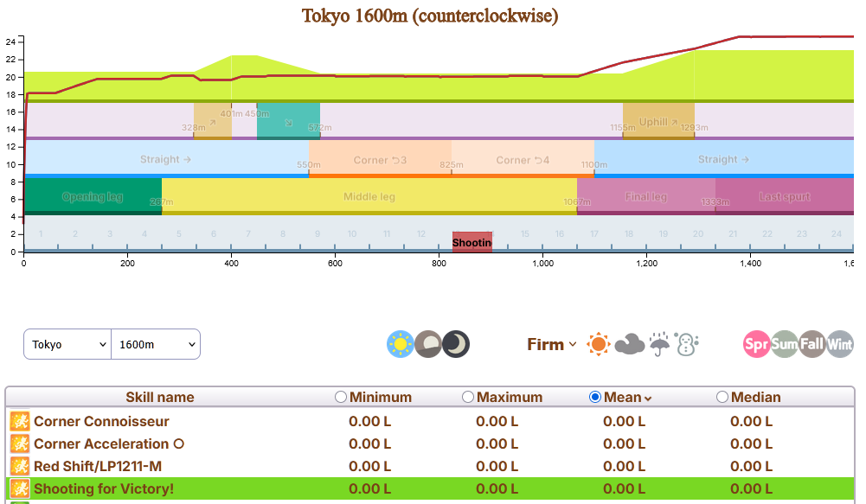The image size is (866, 504).
Task: Choose rainy umbrella weather icon
Action: click(659, 344)
